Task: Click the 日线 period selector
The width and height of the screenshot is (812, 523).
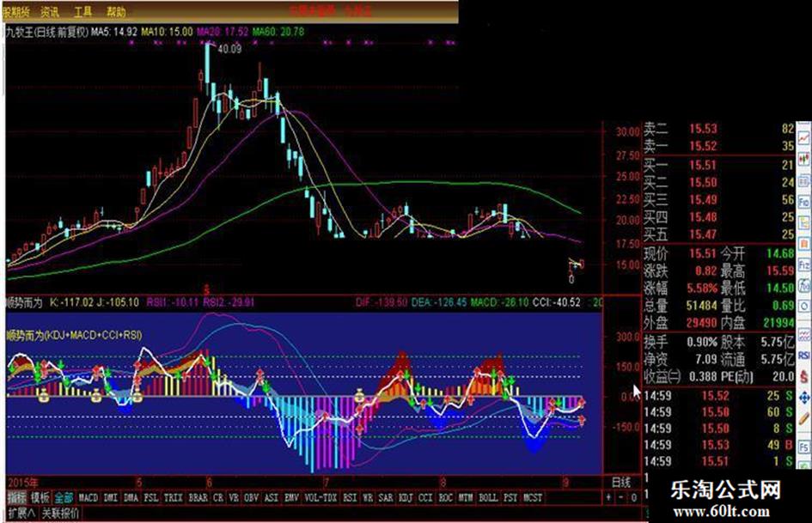Action: (x=621, y=483)
